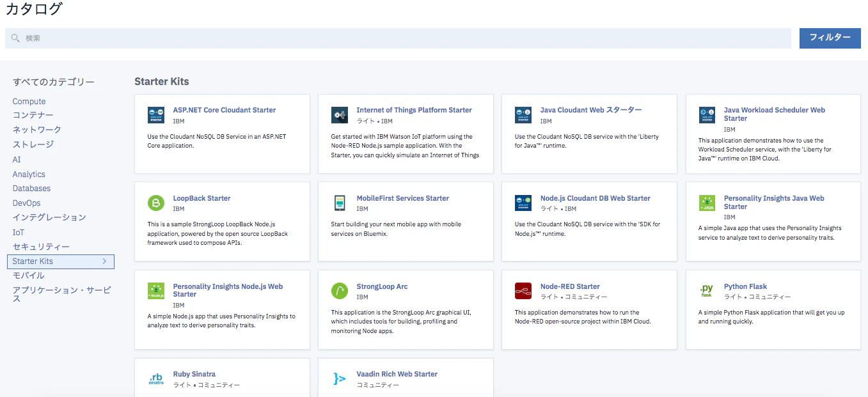Screen dimensions: 868x397
Task: Click the Python Flask icon
Action: point(707,292)
